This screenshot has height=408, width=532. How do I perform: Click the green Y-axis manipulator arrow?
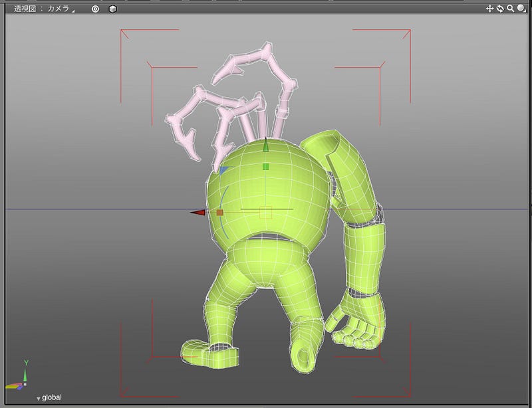[x=265, y=145]
